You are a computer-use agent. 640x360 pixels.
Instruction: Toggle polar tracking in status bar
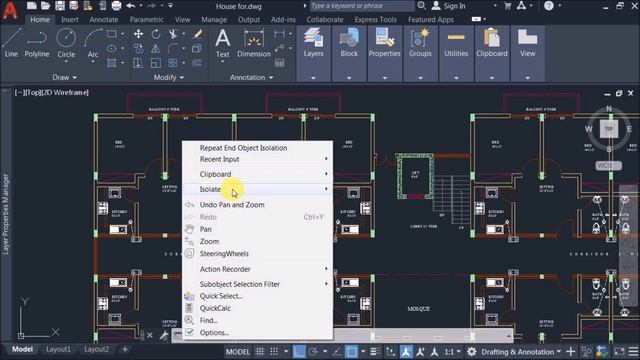coord(313,351)
